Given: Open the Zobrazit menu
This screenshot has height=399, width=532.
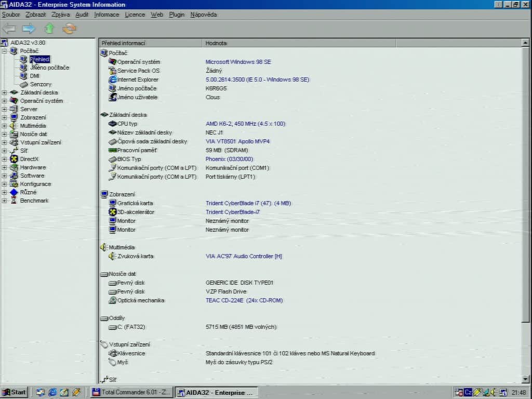Looking at the screenshot, I should [36, 15].
